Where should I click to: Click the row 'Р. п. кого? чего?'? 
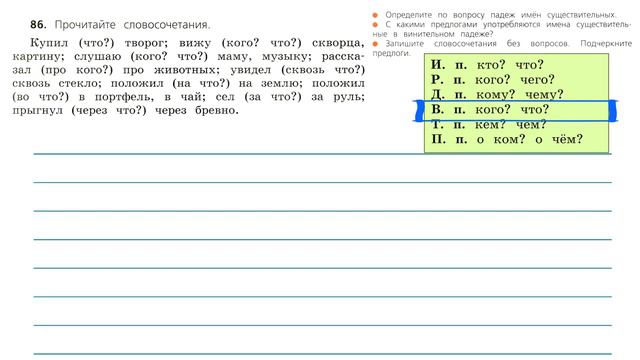493,80
